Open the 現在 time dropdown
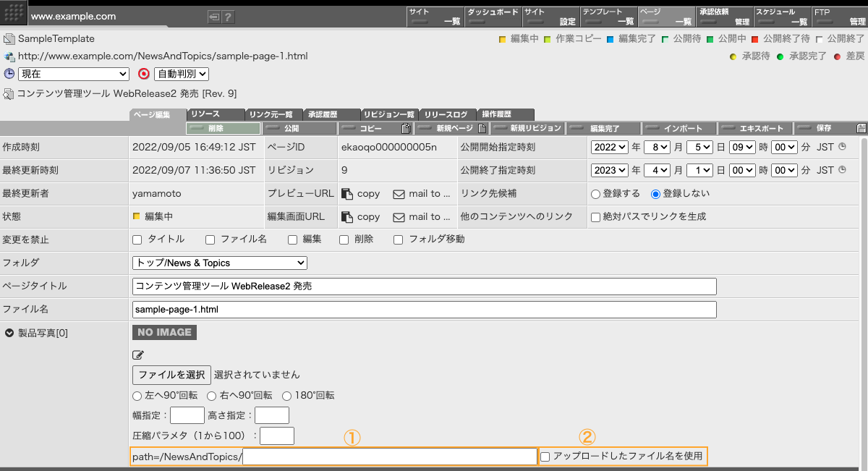The height and width of the screenshot is (471, 868). pos(73,74)
